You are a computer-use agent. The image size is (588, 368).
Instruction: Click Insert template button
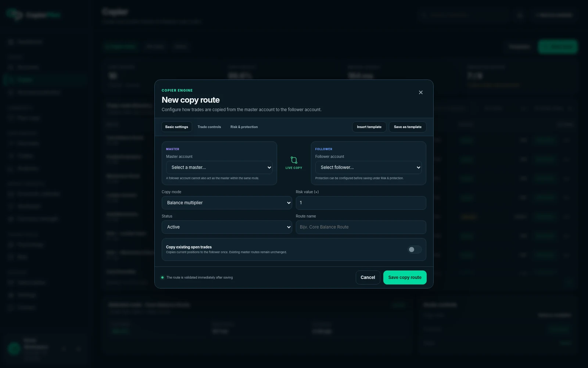click(369, 127)
